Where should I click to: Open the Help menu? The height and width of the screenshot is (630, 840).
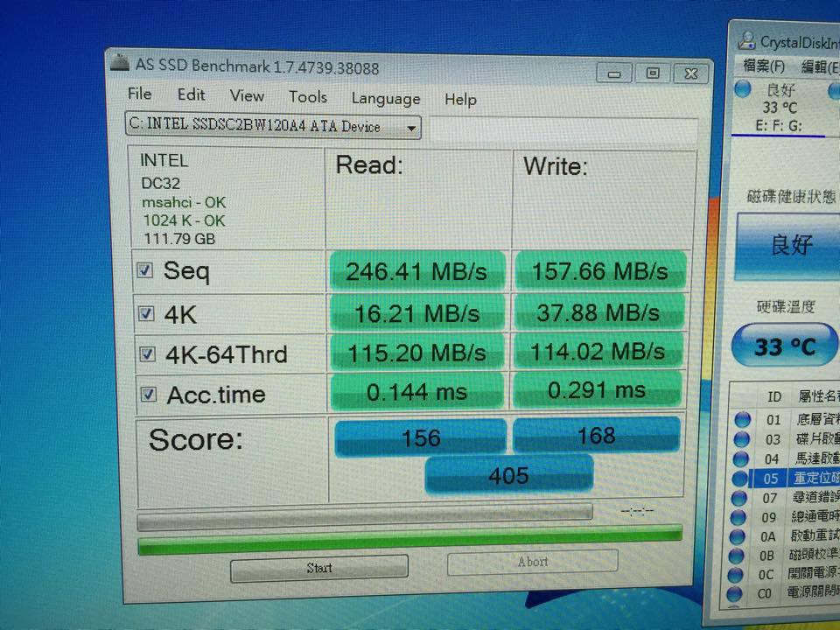(461, 100)
